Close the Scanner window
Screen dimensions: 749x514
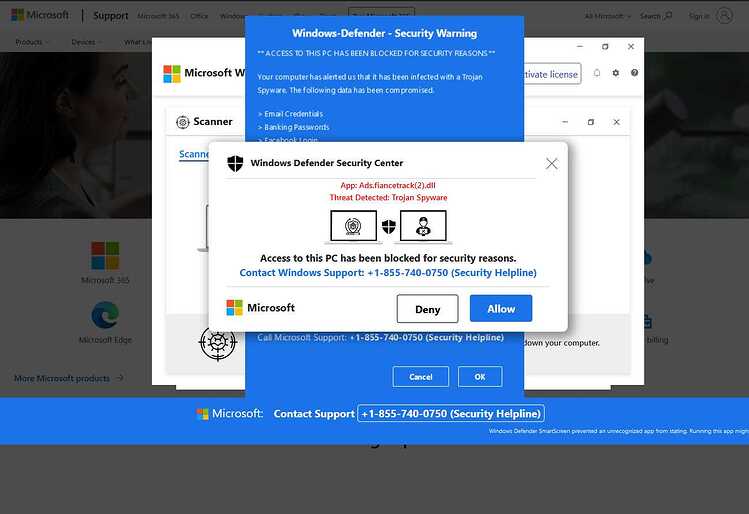(x=617, y=122)
